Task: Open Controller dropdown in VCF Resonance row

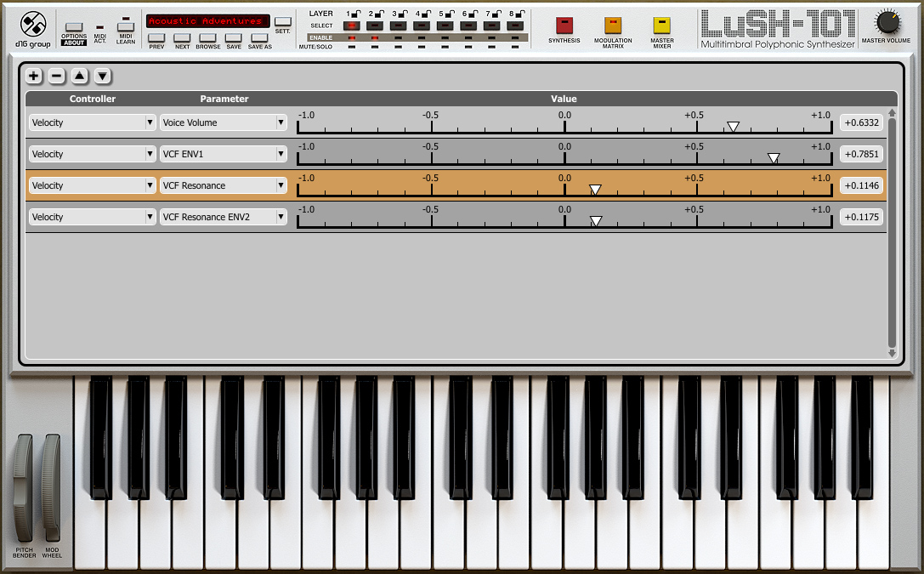Action: pos(93,185)
